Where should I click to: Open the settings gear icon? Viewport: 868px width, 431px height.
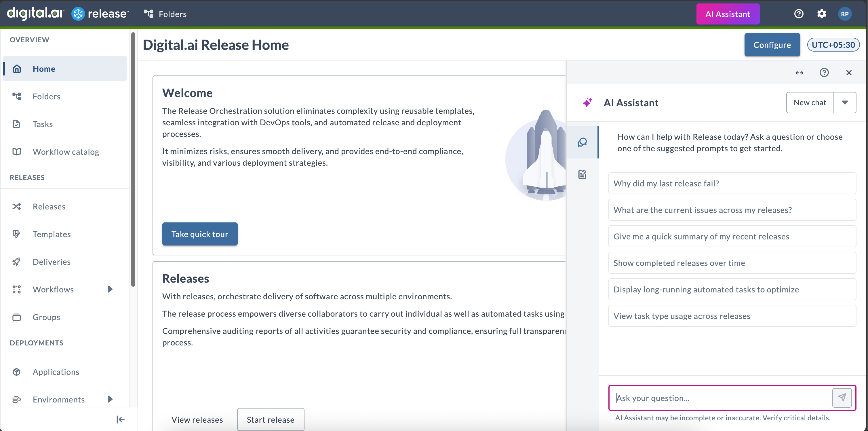(x=821, y=14)
